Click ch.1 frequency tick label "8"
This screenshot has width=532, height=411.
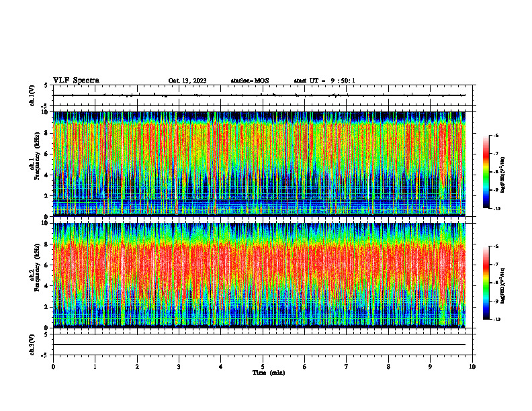coord(46,133)
